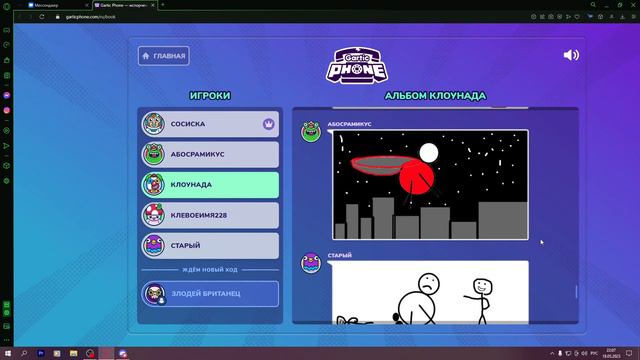Click the СТАРЫЙ name above the stick figures
640x360 pixels.
point(340,255)
